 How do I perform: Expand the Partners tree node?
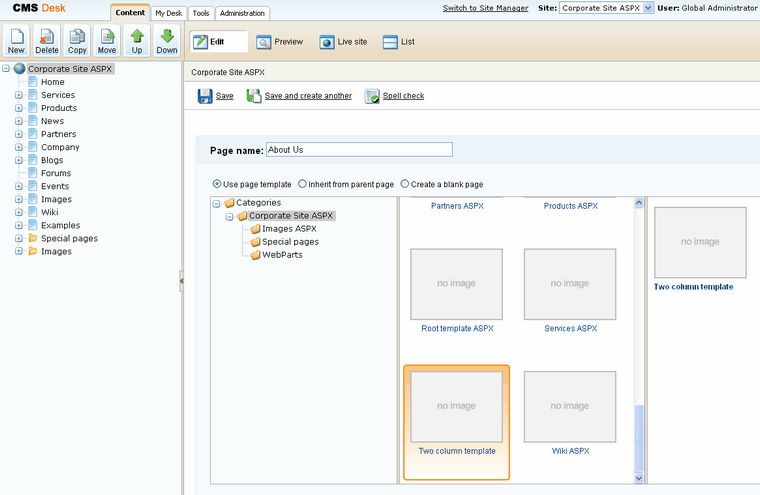point(19,134)
